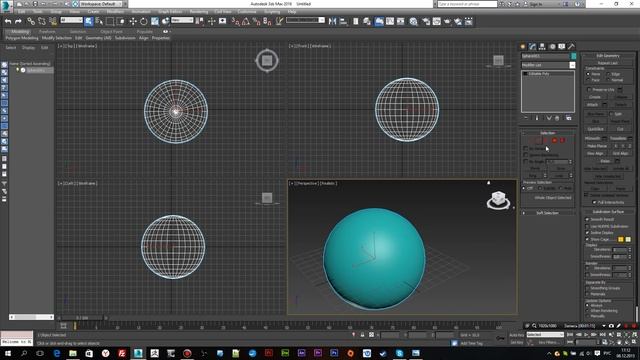Click the Undo arrow in main toolbar
This screenshot has width=640, height=360.
pyautogui.click(x=8, y=21)
